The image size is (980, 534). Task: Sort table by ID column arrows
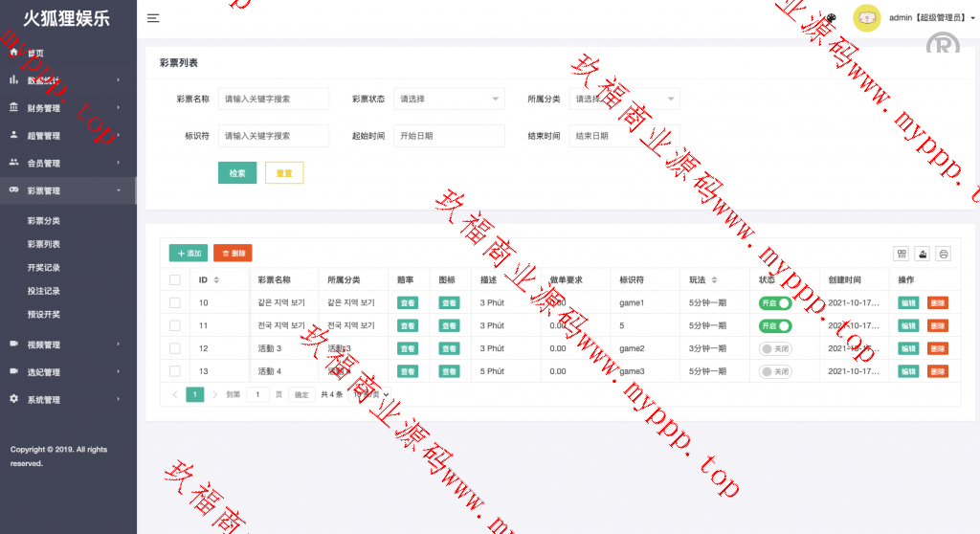coord(216,280)
